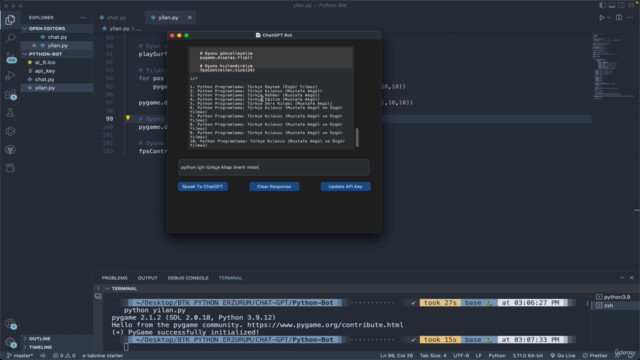Viewport: 640px width, 360px height.
Task: Click Tab Size: 4 in status bar
Action: 433,356
